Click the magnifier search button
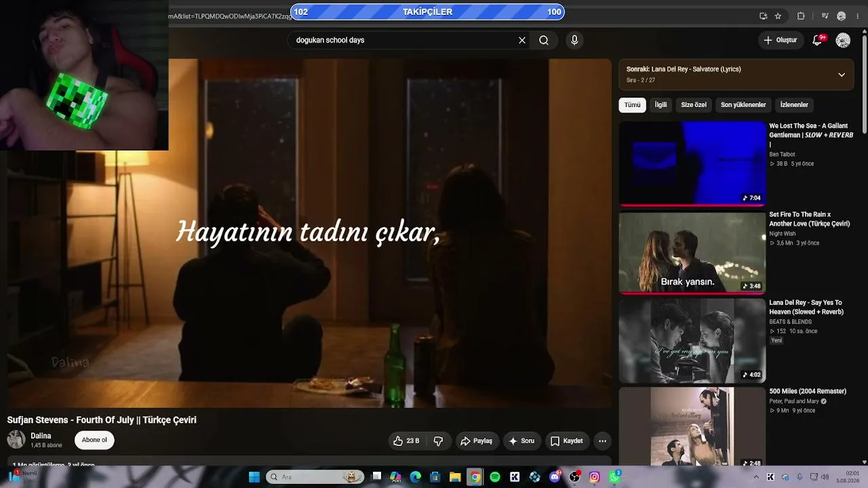Image resolution: width=868 pixels, height=488 pixels. coord(544,40)
